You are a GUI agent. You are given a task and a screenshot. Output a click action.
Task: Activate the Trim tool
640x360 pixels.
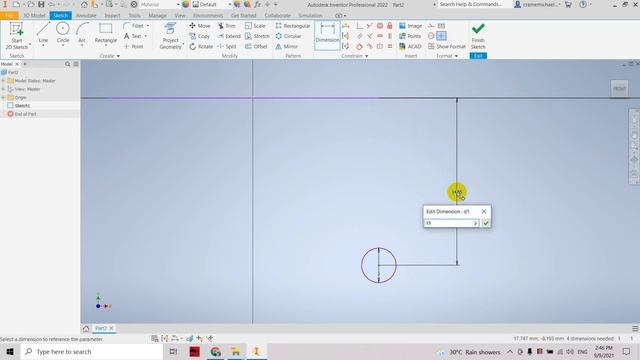(227, 26)
